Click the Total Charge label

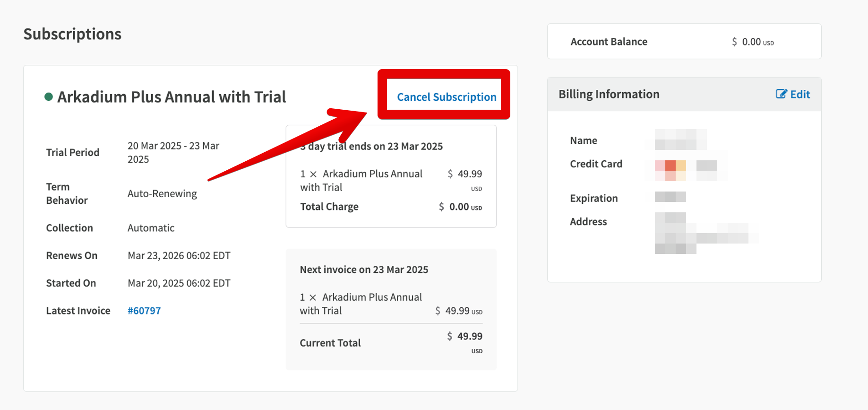coord(329,207)
